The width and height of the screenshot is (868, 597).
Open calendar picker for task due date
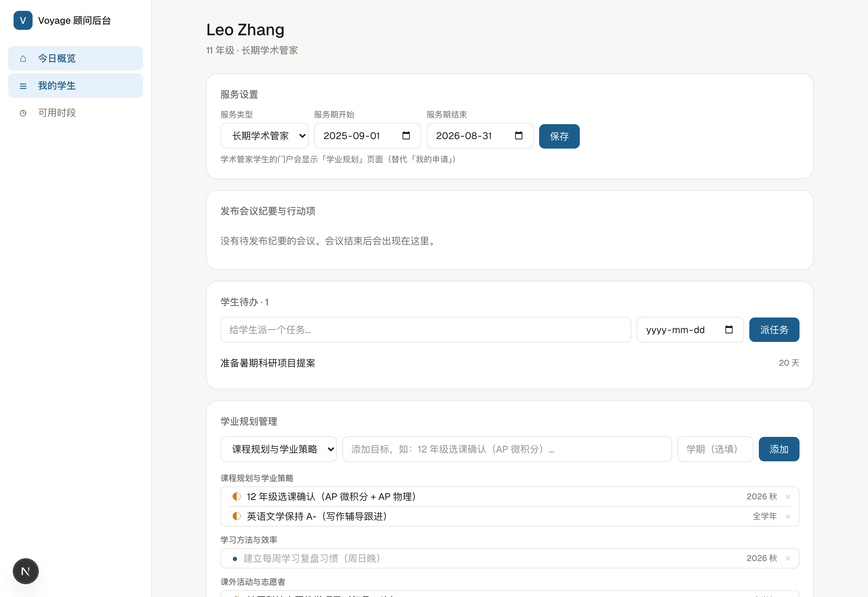coord(729,330)
